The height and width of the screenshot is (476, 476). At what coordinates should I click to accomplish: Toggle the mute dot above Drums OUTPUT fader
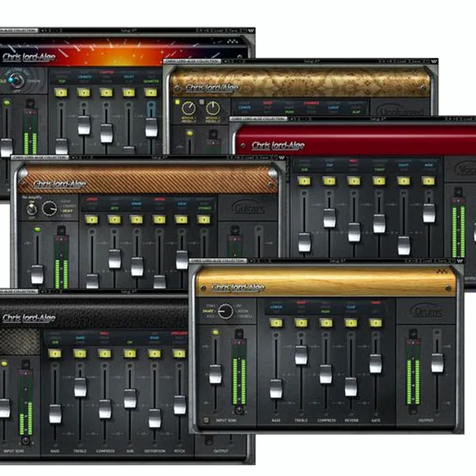point(437,333)
